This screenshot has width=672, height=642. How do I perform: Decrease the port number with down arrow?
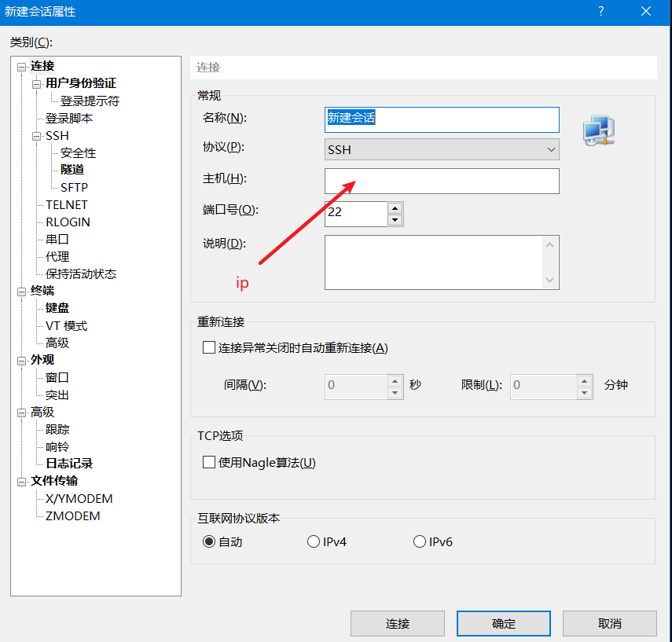395,220
